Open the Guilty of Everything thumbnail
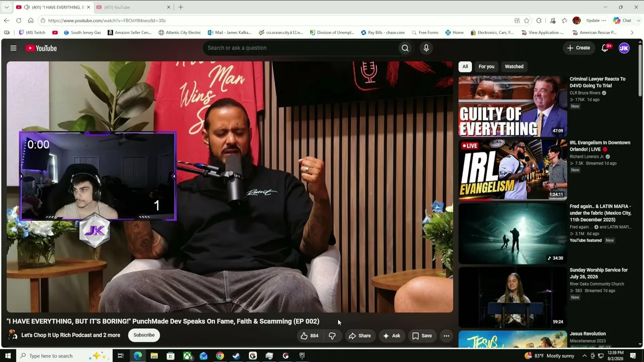 click(513, 106)
